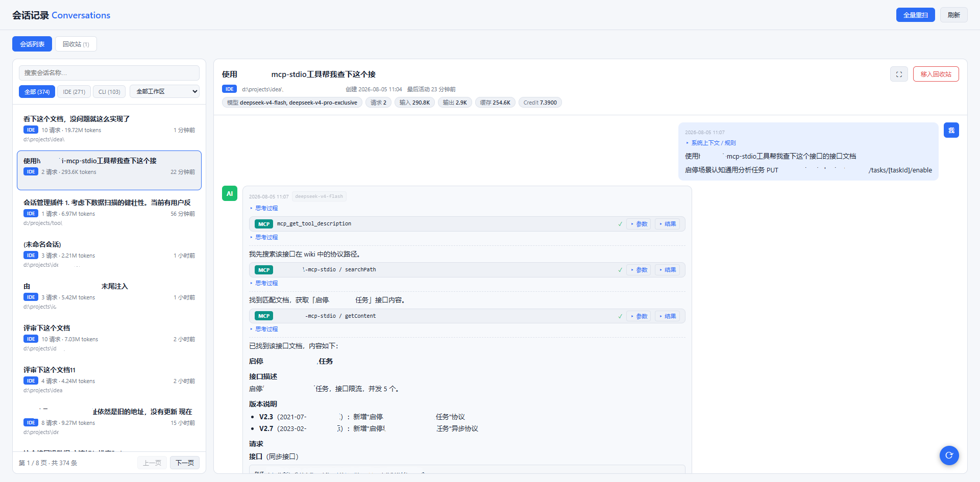Screen dimensions: 980x482
Task: Expand 结果 of searchPath call
Action: [x=668, y=270]
